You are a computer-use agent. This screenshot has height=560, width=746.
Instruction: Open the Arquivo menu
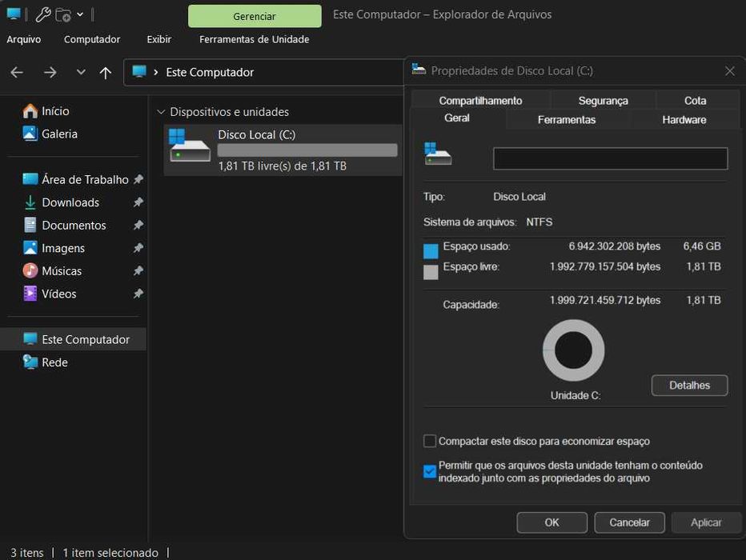pos(24,39)
